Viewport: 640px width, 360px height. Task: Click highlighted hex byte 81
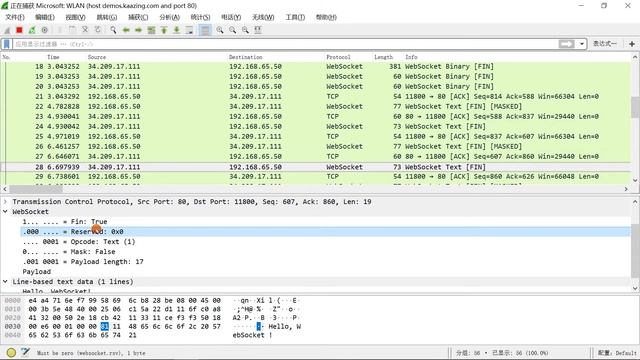(104, 326)
